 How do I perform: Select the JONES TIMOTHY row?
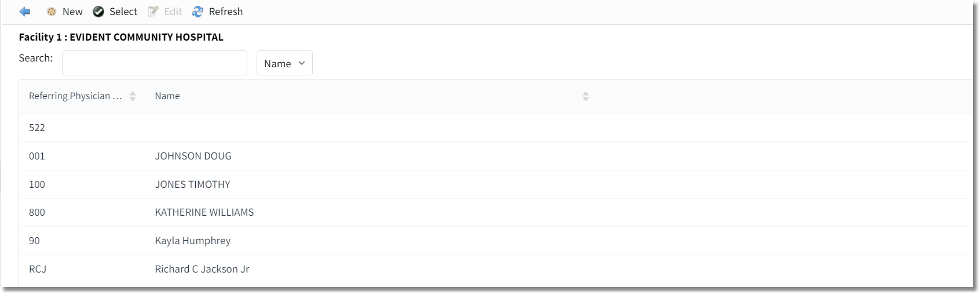[496, 184]
